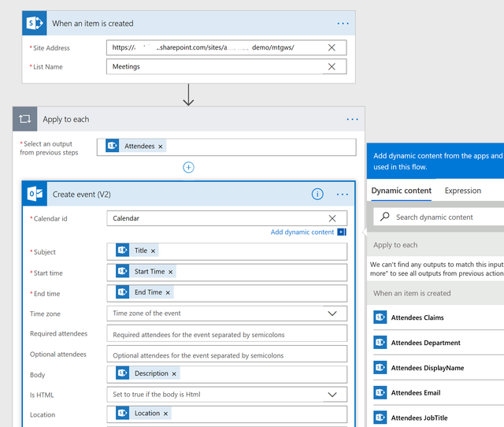Insert a new step with the plus button
Image resolution: width=504 pixels, height=427 pixels.
(188, 167)
